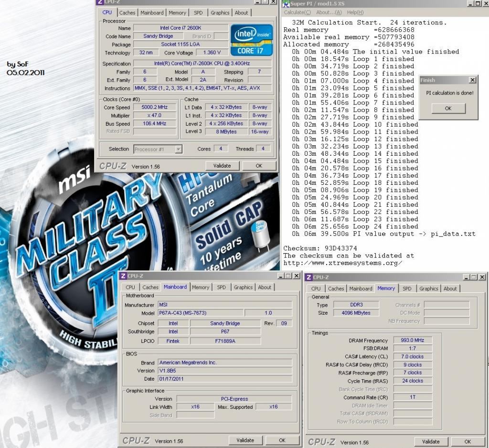Screen dimensions: 489x448
Task: Switch to Caches tab in top CPU-Z window
Action: coord(127,13)
